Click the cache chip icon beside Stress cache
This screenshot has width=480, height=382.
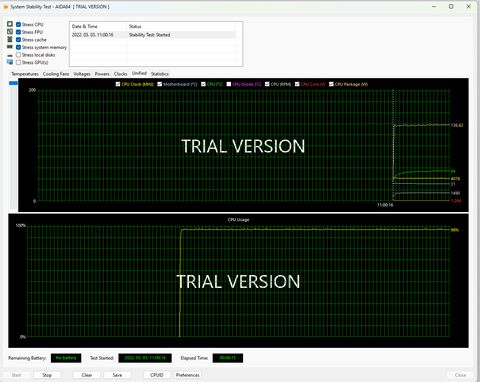(x=10, y=39)
